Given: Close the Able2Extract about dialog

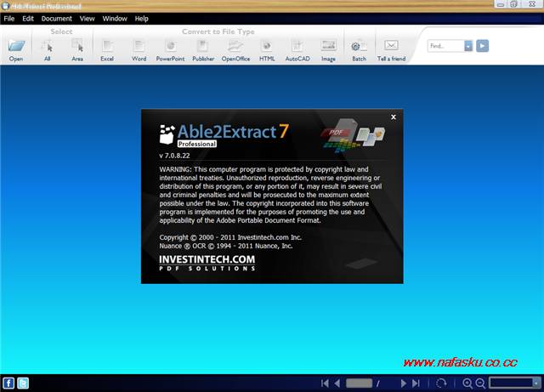Looking at the screenshot, I should (x=394, y=117).
